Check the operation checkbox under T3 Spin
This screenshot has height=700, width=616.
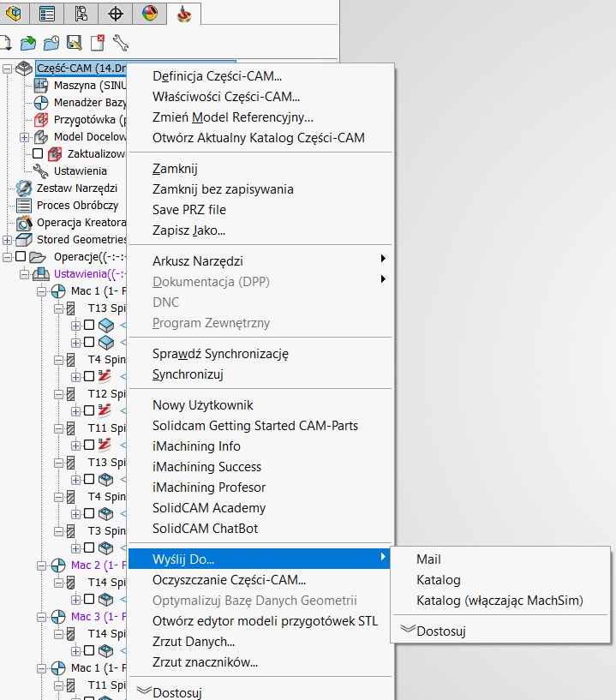89,547
